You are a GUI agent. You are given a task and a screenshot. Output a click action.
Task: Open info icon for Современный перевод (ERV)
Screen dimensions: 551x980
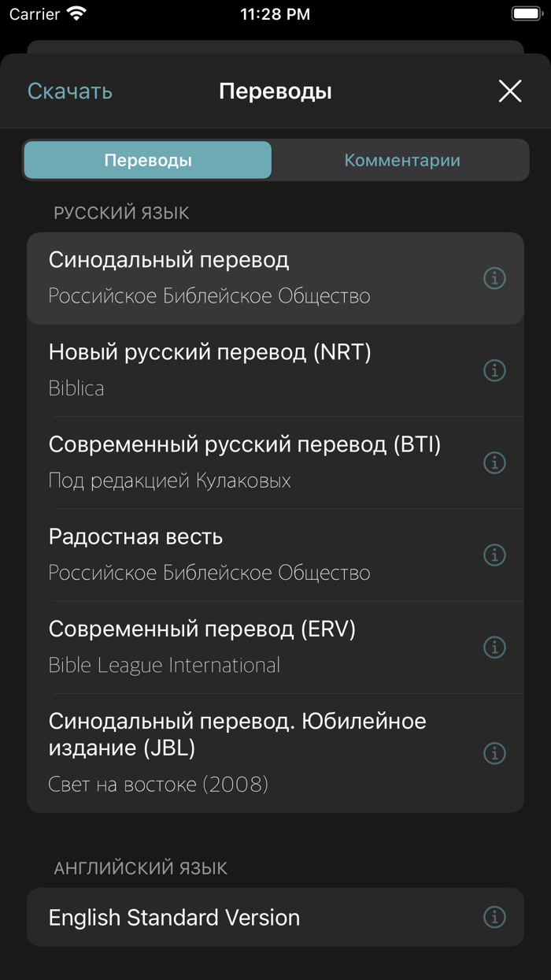[x=494, y=647]
